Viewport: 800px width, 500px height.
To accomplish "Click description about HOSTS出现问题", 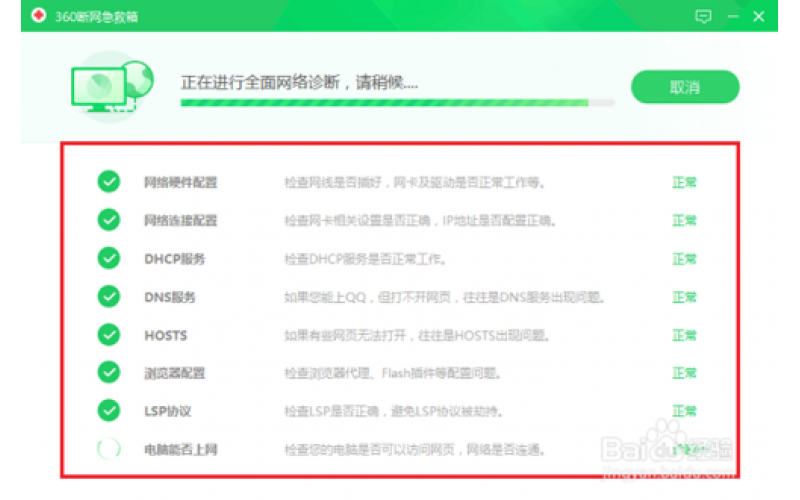I will [416, 335].
